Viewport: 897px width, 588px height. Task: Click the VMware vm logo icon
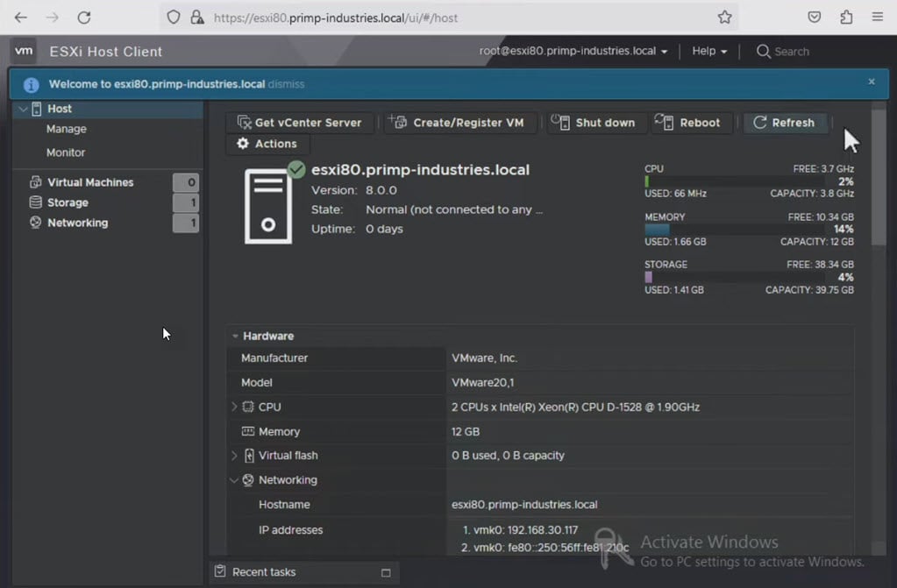tap(24, 51)
